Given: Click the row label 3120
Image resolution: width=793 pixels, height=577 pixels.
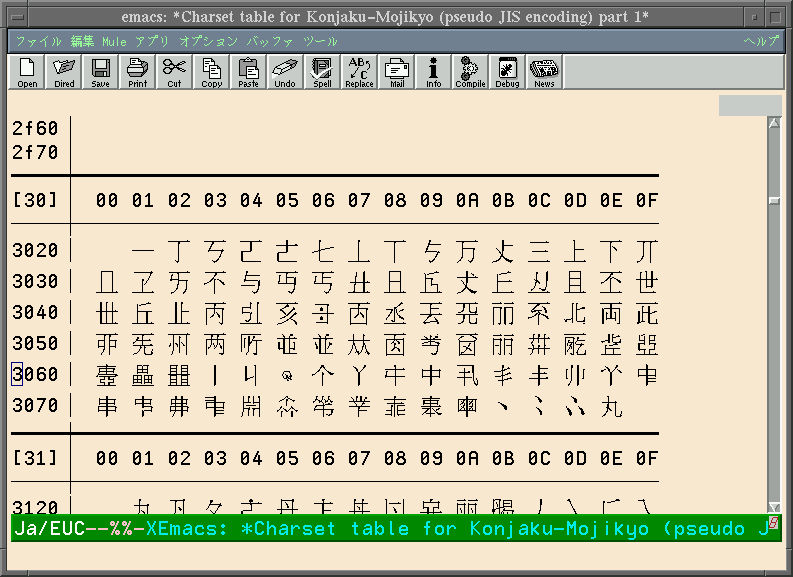Looking at the screenshot, I should click(35, 507).
